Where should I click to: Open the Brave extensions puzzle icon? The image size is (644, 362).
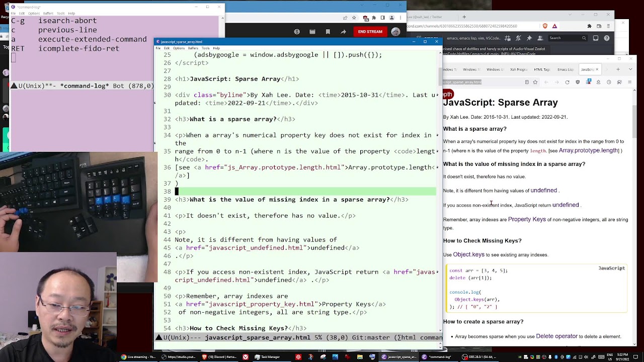[x=589, y=26]
